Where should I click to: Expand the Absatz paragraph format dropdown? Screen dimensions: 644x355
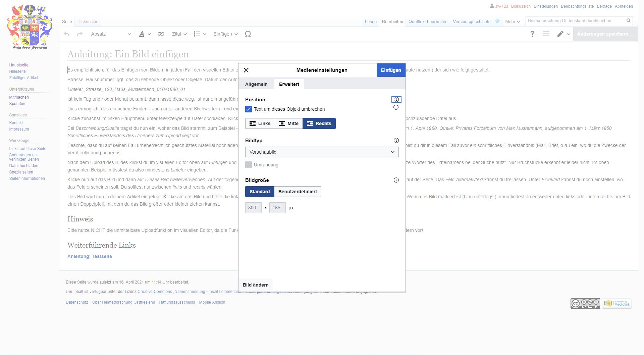[111, 34]
